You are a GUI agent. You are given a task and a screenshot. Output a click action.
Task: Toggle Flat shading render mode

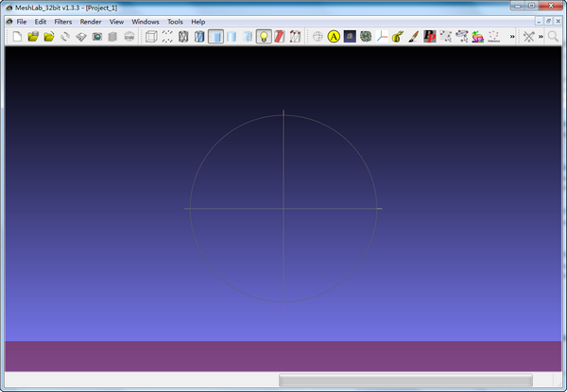(x=215, y=37)
